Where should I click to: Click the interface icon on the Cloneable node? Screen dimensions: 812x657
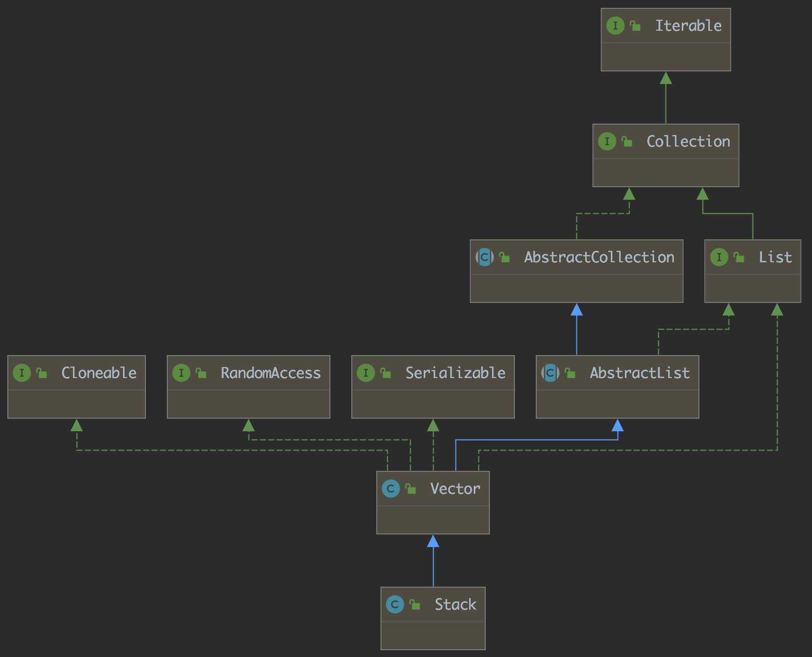(21, 373)
